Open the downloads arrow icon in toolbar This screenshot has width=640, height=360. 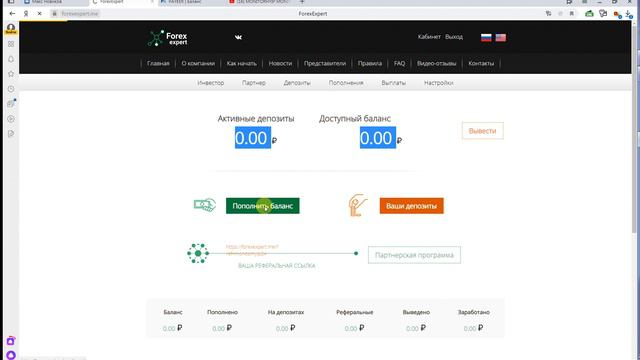[629, 14]
